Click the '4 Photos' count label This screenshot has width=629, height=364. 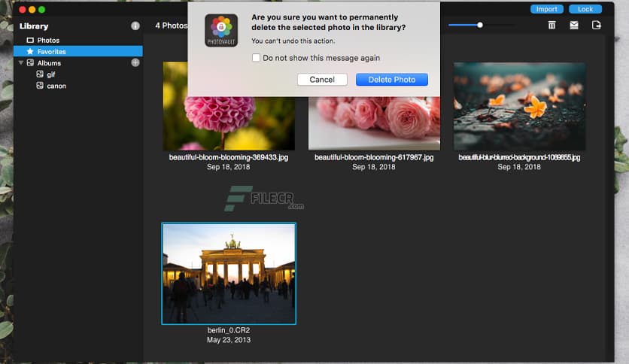pos(172,26)
